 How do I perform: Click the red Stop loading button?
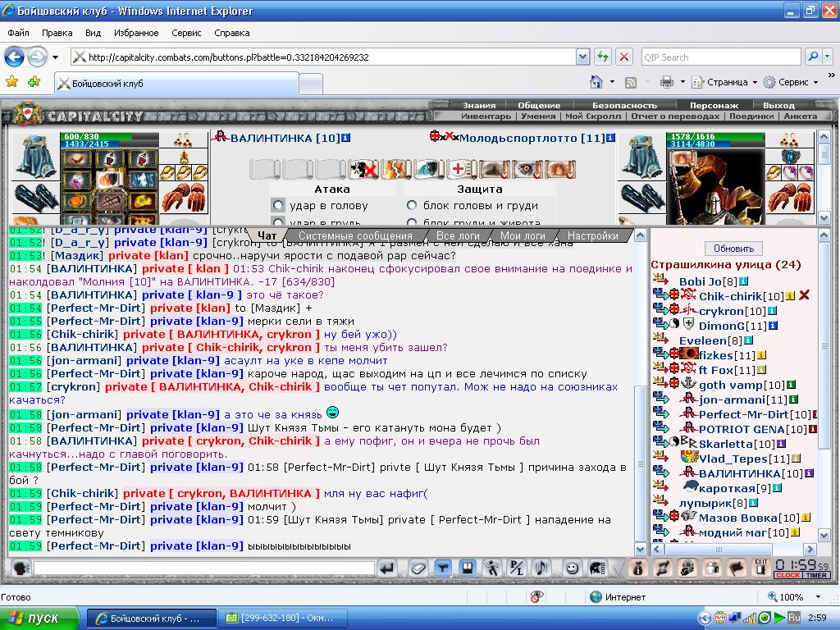(624, 57)
